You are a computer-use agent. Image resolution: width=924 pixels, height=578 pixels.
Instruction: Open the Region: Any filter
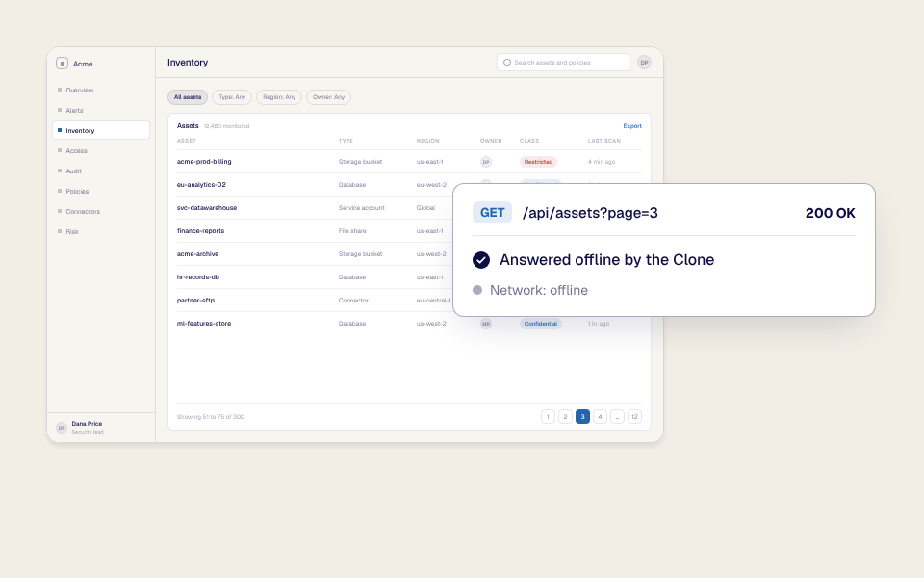click(x=279, y=97)
